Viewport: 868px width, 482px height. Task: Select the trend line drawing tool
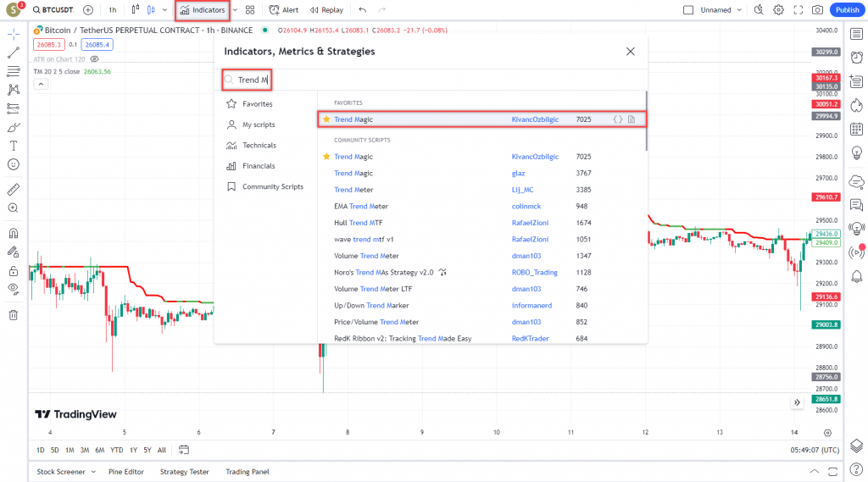pos(14,53)
